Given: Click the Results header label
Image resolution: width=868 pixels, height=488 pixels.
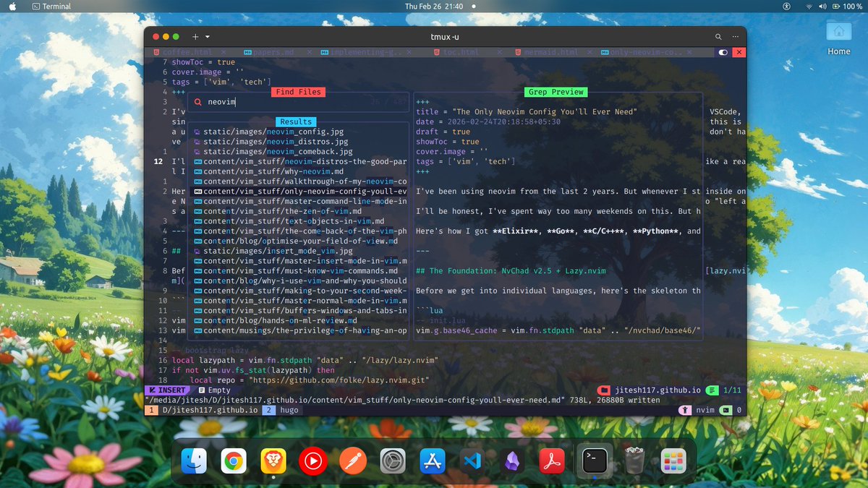Looking at the screenshot, I should pos(296,121).
